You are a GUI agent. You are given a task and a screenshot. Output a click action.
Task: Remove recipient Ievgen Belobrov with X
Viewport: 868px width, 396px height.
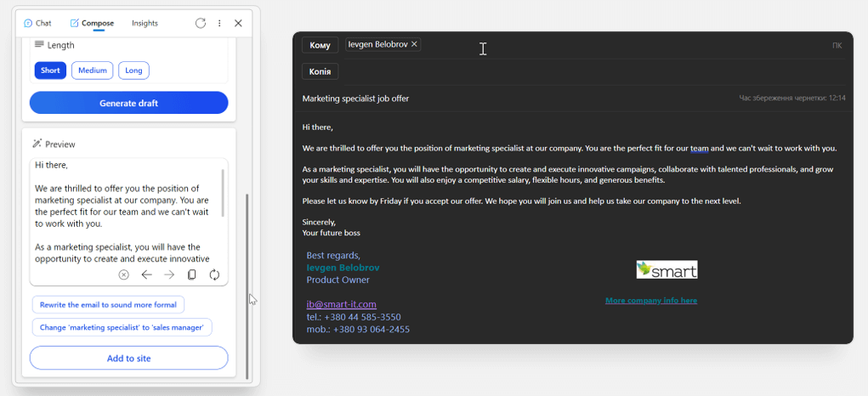coord(415,44)
